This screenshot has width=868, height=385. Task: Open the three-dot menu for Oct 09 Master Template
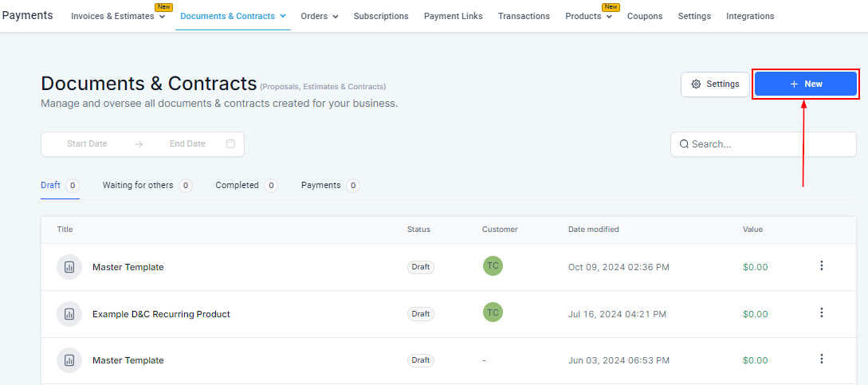tap(822, 266)
